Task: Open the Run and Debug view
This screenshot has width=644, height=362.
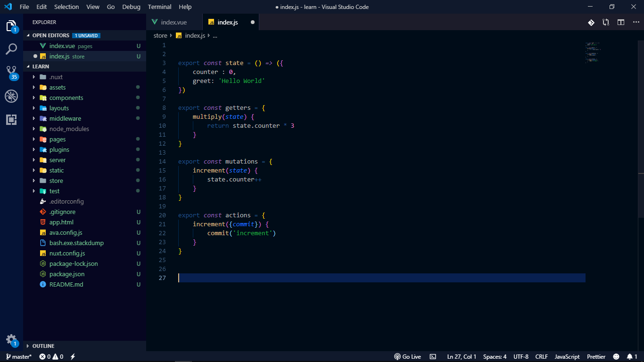Action: click(11, 96)
